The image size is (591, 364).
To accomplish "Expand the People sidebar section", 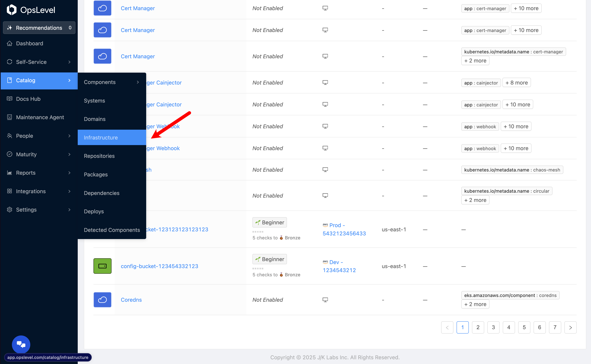I will click(69, 136).
